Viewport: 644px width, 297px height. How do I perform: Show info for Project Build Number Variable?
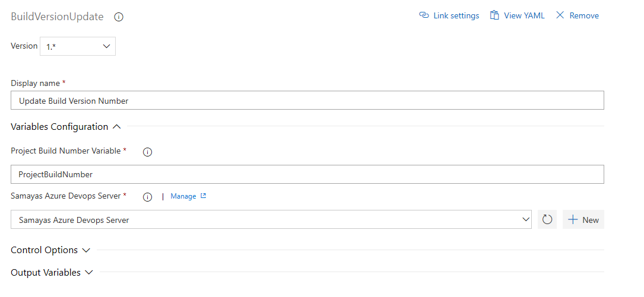(x=148, y=152)
